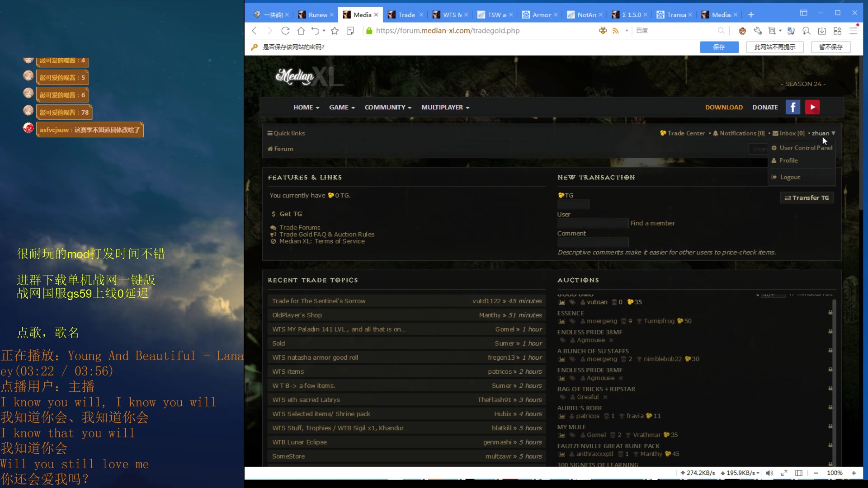Image resolution: width=868 pixels, height=488 pixels.
Task: Click 保存 to save password
Action: pyautogui.click(x=719, y=47)
